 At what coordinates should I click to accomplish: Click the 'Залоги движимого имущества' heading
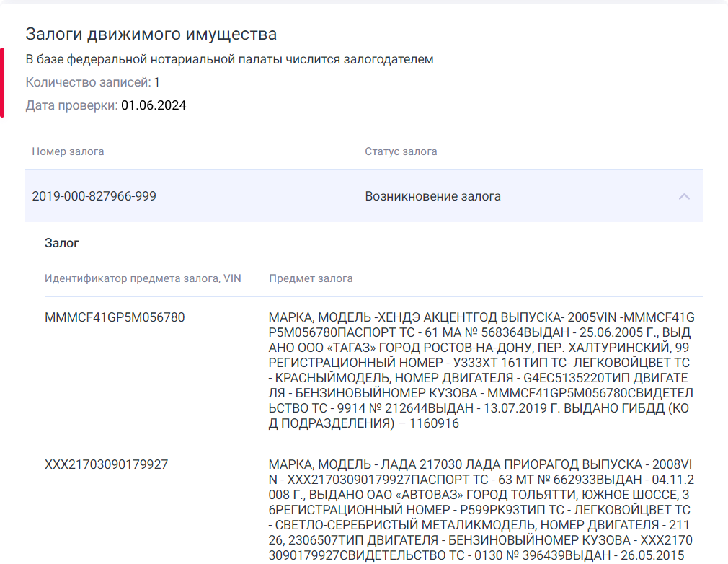tap(151, 34)
